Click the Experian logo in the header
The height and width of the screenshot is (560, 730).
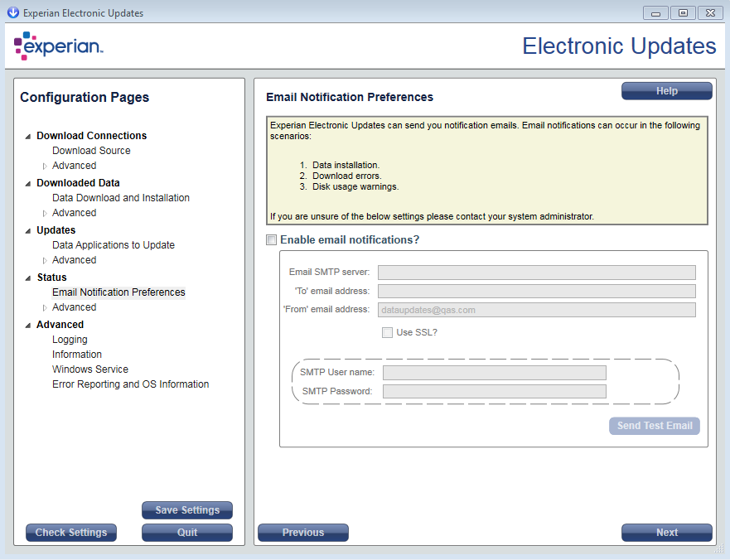[x=58, y=46]
